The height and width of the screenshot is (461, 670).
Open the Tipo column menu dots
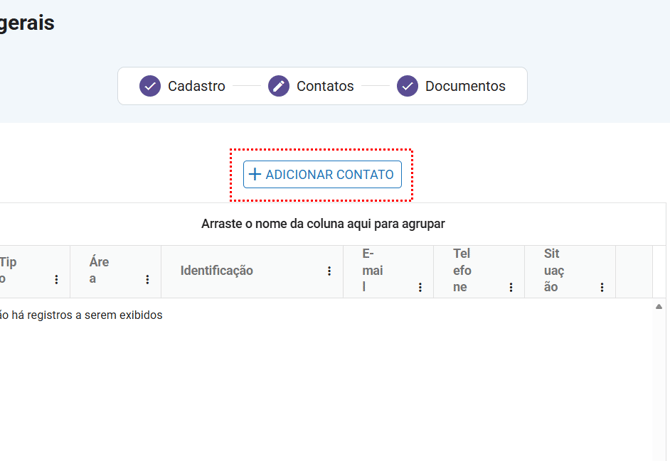[56, 280]
